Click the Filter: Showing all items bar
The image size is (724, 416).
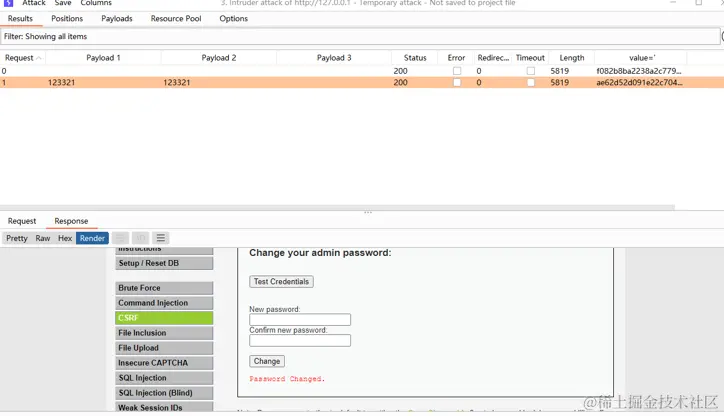360,36
